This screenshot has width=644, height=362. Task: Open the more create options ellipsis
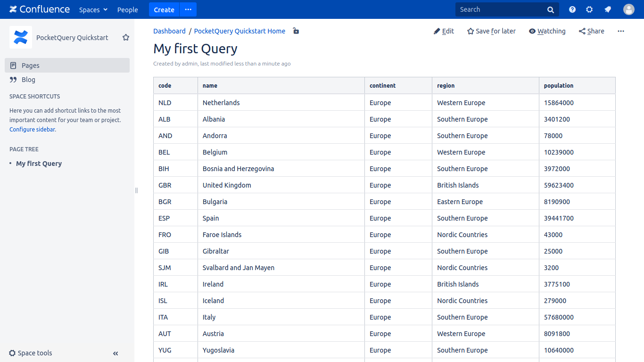pyautogui.click(x=188, y=9)
